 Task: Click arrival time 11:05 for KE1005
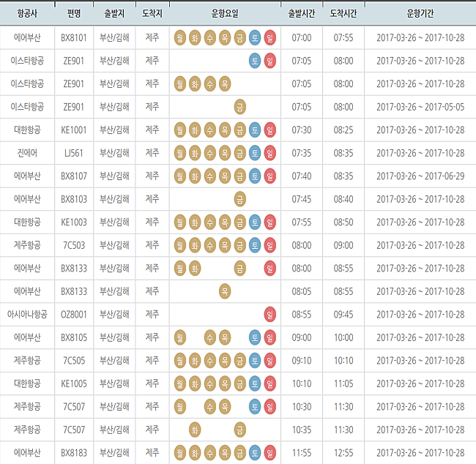pyautogui.click(x=343, y=383)
